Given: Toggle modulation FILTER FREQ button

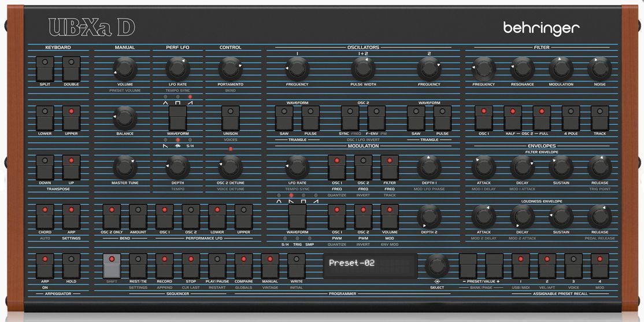Looking at the screenshot, I should [x=390, y=167].
